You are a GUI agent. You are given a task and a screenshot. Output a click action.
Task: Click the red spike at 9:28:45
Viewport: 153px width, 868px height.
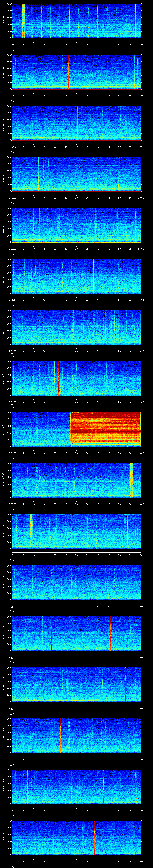click(x=110, y=633)
